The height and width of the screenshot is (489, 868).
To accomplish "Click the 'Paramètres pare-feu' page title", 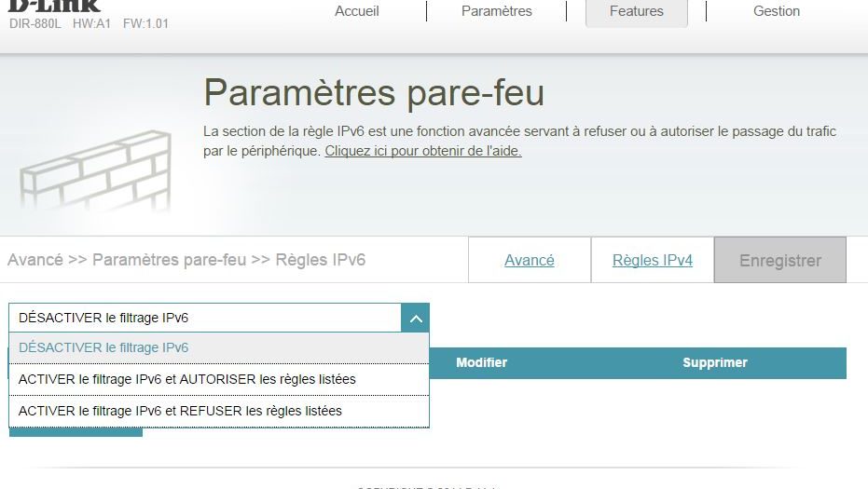I will [374, 93].
